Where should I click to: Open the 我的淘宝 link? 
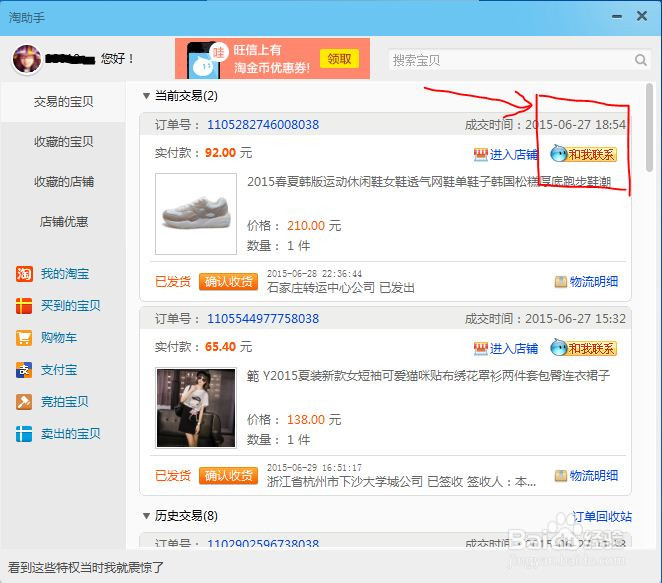click(65, 274)
